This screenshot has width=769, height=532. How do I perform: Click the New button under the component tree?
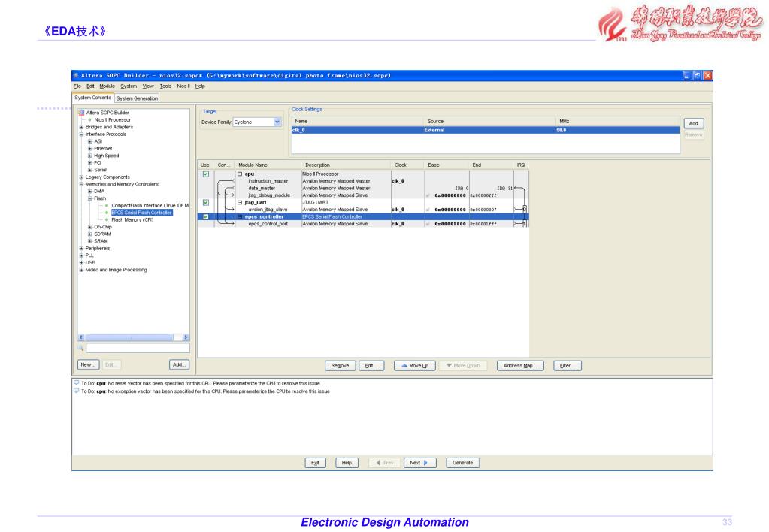[x=88, y=364]
